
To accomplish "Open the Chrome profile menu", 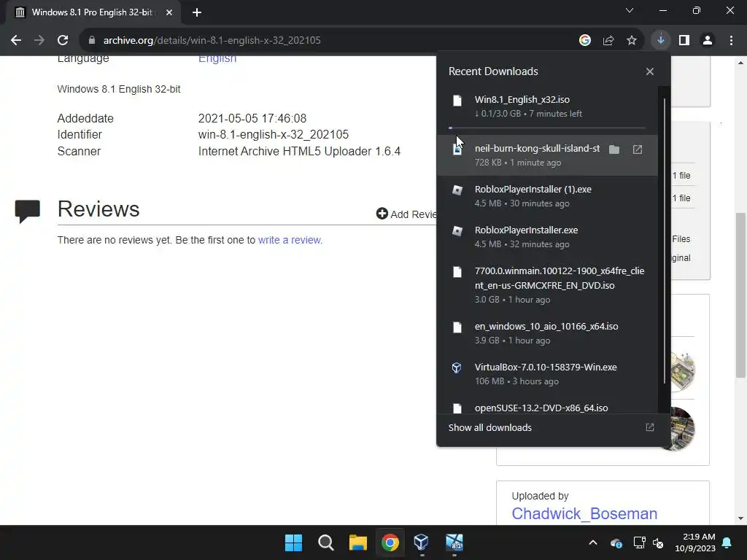I will coord(708,41).
